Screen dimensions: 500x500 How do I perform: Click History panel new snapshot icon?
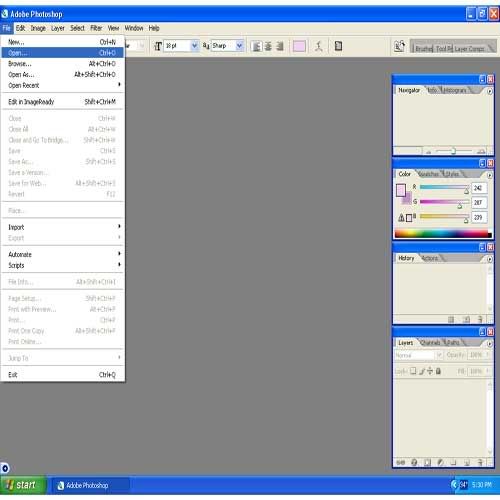click(466, 320)
